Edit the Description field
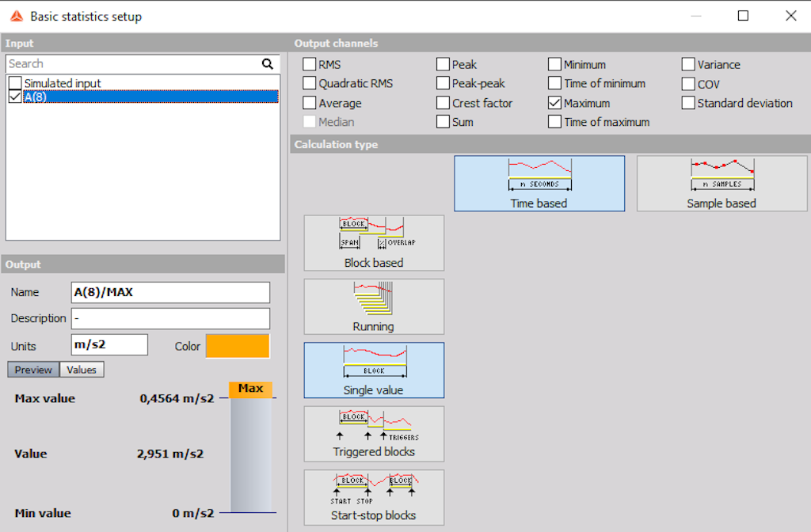This screenshot has width=811, height=532. coord(170,318)
